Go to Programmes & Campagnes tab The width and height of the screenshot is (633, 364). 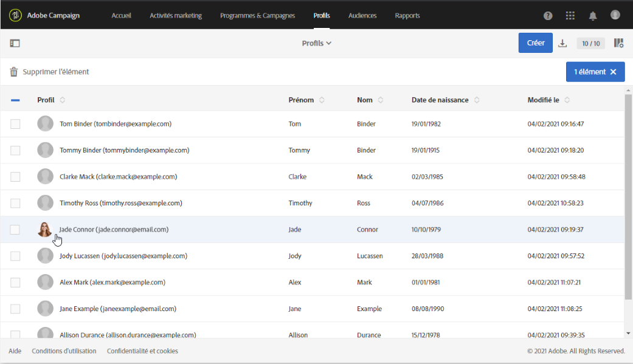tap(257, 15)
